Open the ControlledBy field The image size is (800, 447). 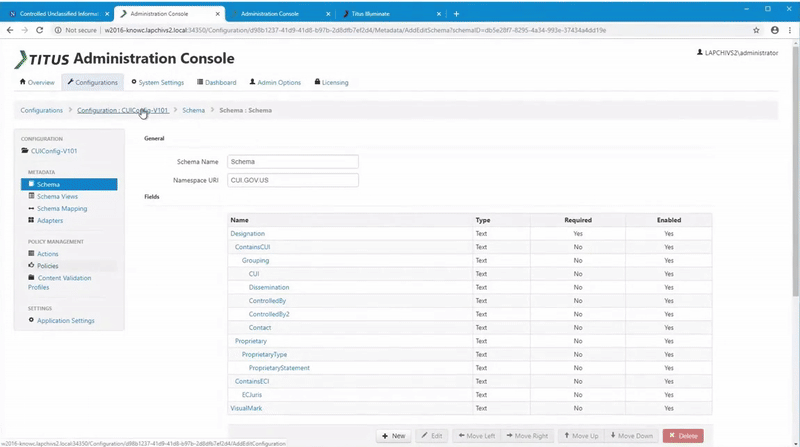pos(267,301)
